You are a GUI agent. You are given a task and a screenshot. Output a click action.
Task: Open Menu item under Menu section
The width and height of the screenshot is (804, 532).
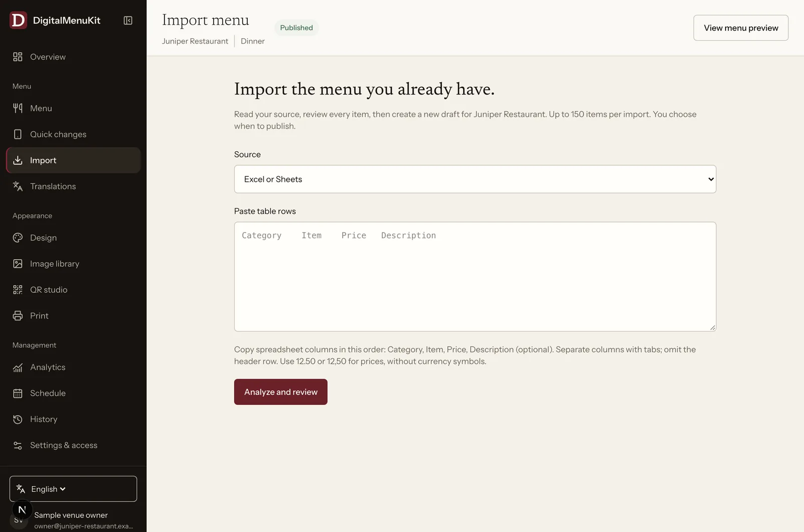point(73,108)
